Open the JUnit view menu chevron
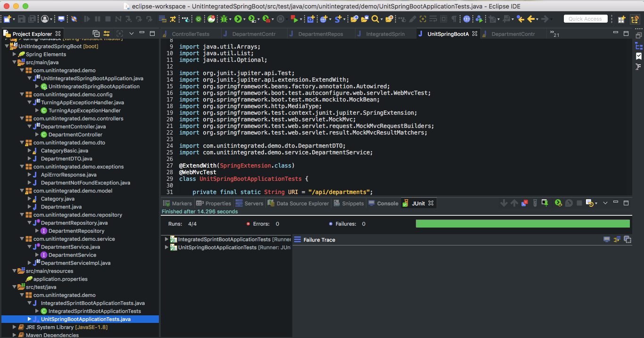 (605, 203)
